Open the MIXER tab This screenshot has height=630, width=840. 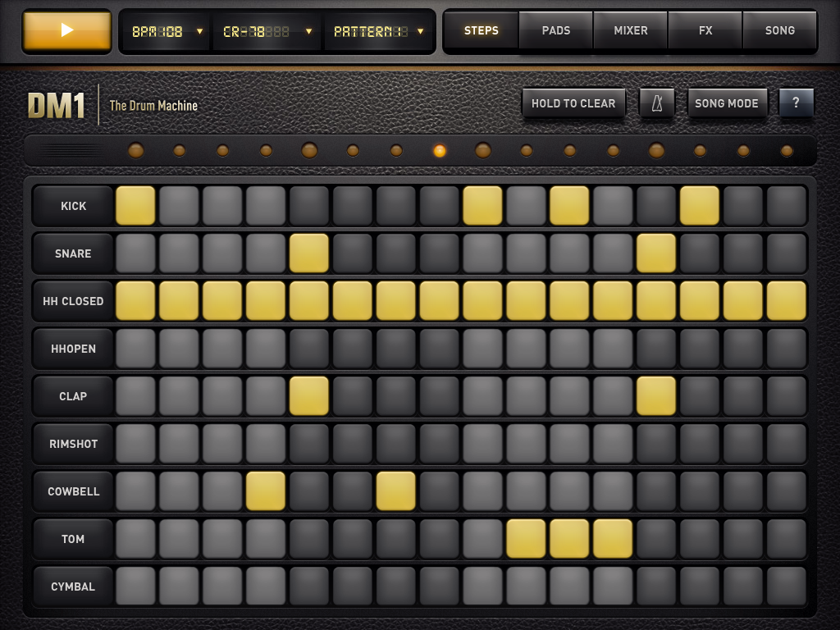[631, 30]
